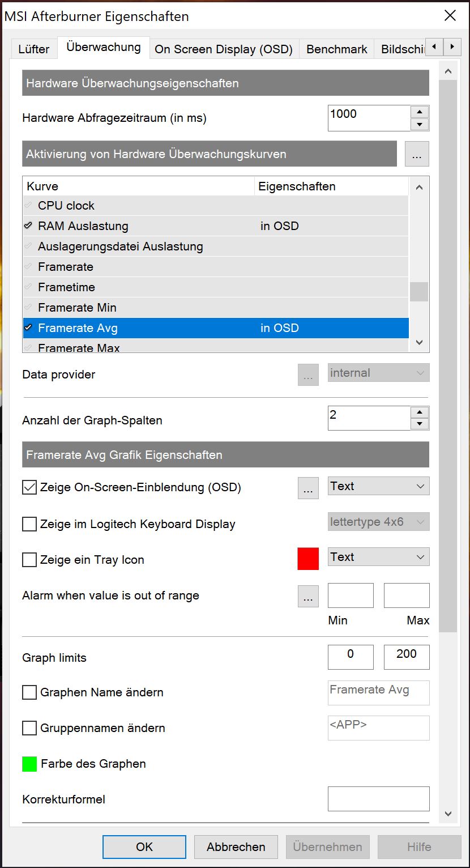This screenshot has height=868, width=470.
Task: Click tab strip left arrow
Action: click(434, 46)
